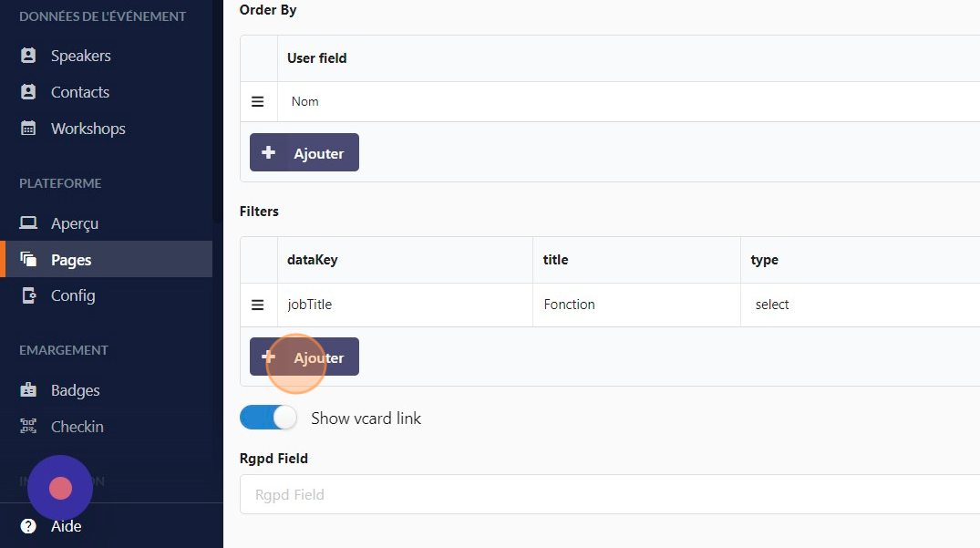Add a new filter with Ajouter

point(304,357)
